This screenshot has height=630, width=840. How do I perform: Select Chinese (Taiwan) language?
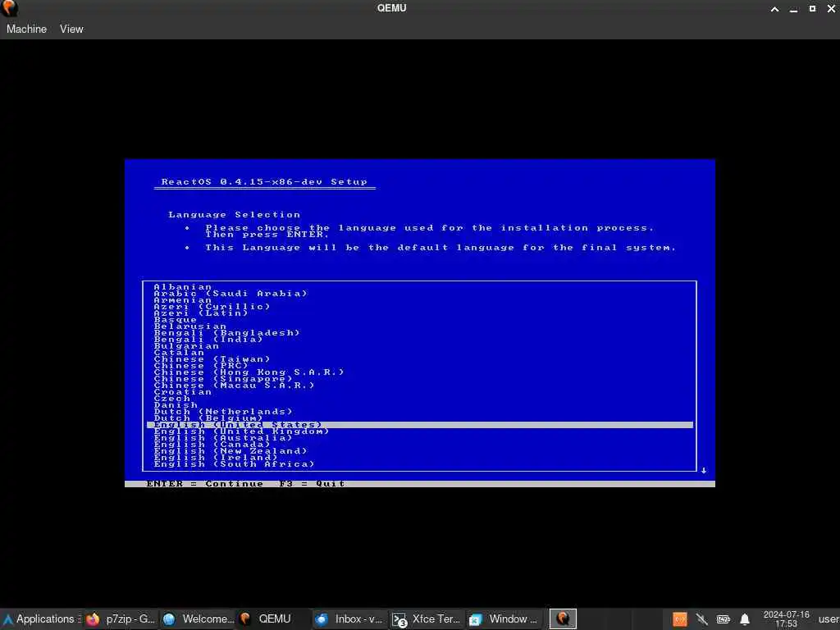pyautogui.click(x=212, y=359)
